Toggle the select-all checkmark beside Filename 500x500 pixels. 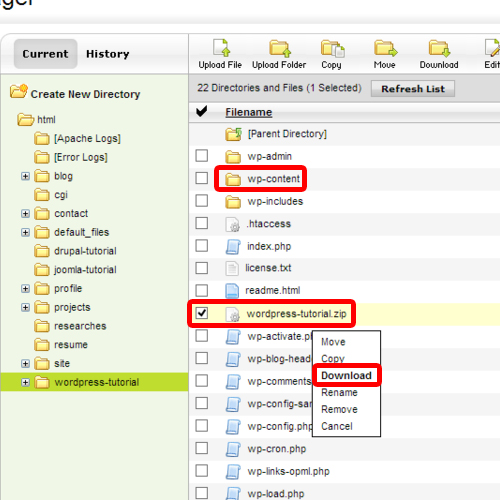click(x=202, y=112)
